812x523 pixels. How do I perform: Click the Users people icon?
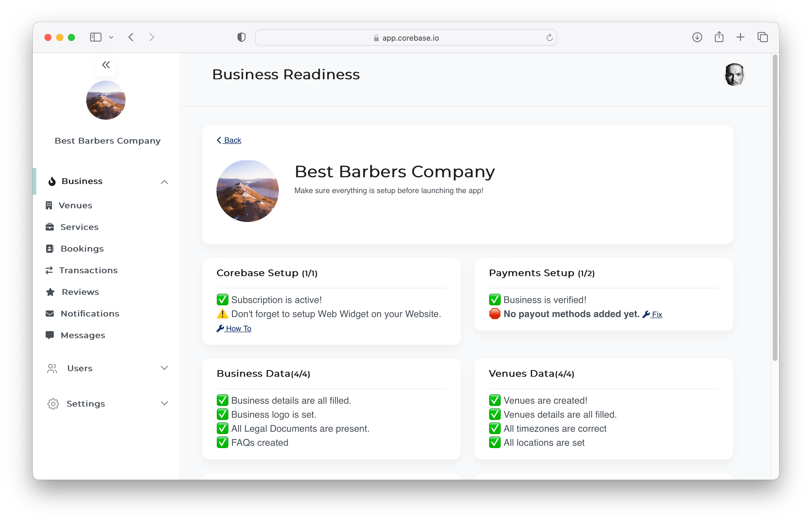tap(52, 369)
